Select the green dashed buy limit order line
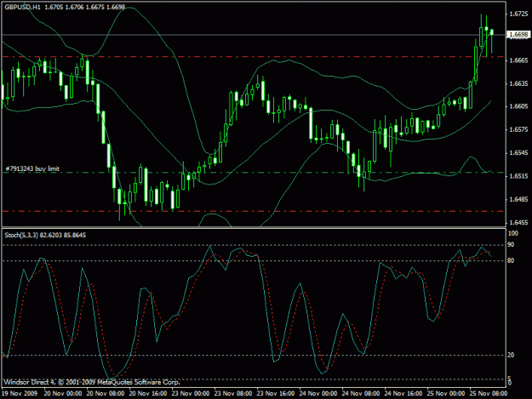This screenshot has height=399, width=532. click(x=254, y=173)
